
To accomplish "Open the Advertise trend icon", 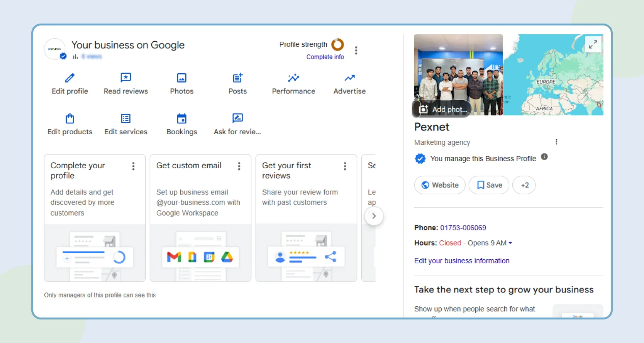I will [350, 78].
